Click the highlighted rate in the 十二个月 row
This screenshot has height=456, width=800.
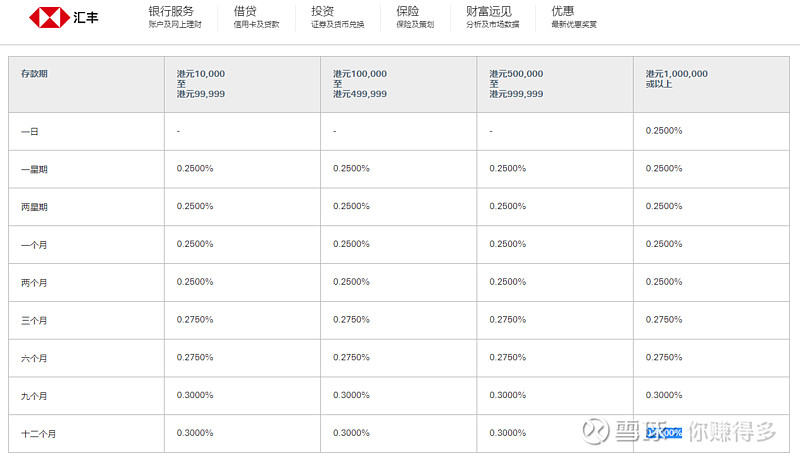[665, 433]
